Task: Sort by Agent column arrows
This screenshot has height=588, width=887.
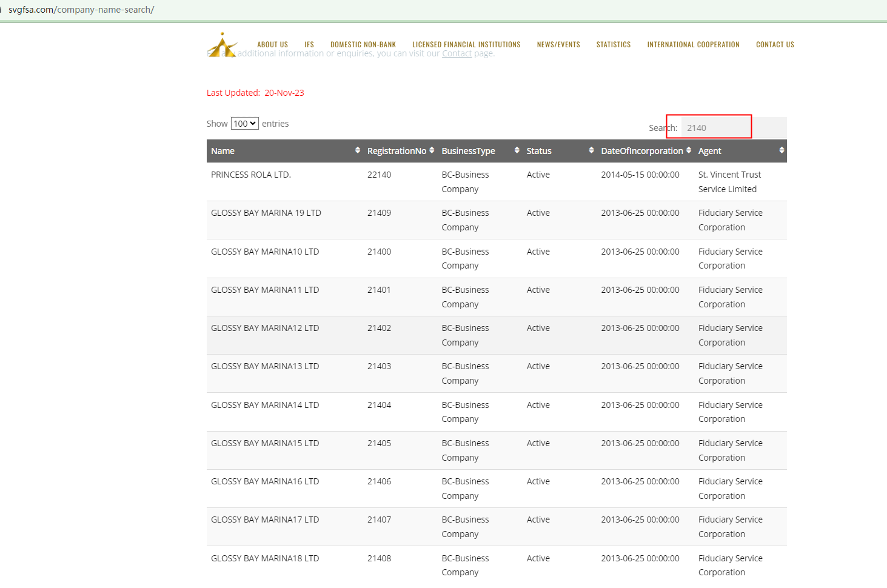Action: click(x=782, y=150)
